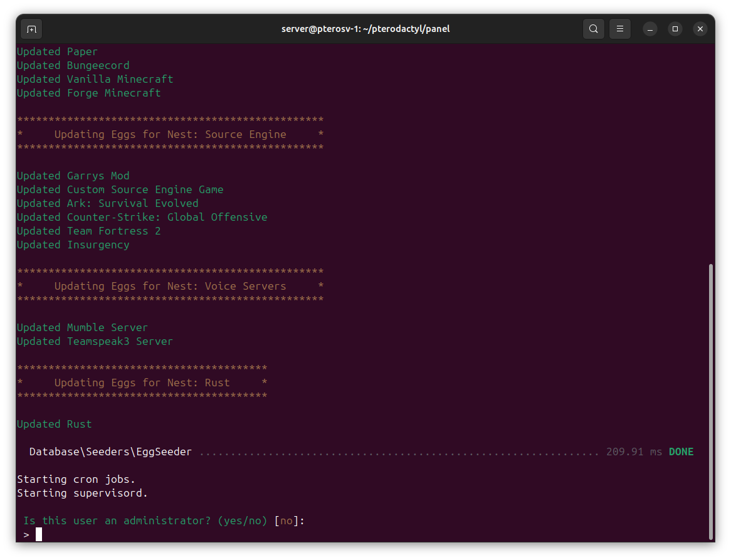Maximize the terminal window
Screen dimensions: 731x560
[x=675, y=29]
